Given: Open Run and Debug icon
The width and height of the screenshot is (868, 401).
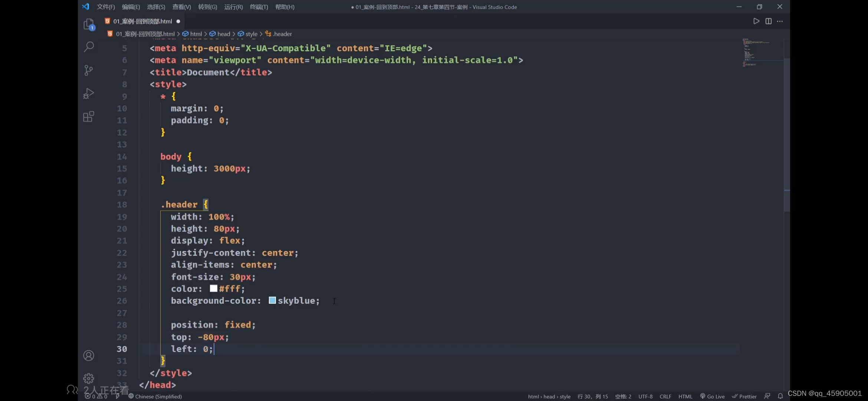Looking at the screenshot, I should [89, 93].
